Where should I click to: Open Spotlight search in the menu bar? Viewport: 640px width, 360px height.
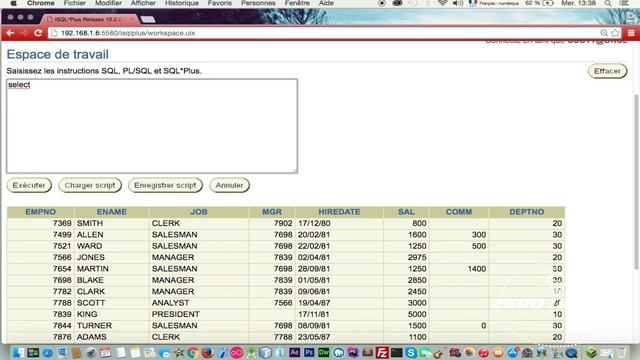coord(608,3)
